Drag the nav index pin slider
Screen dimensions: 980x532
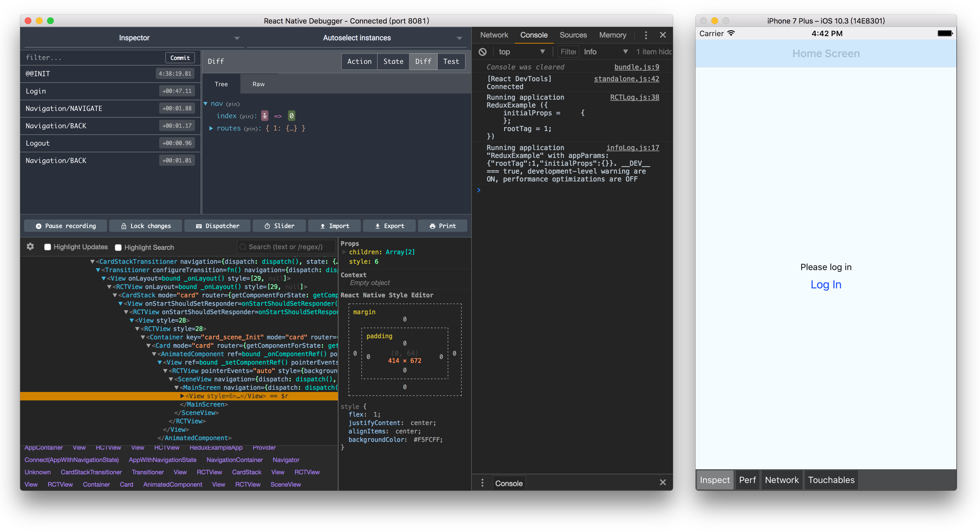(263, 116)
